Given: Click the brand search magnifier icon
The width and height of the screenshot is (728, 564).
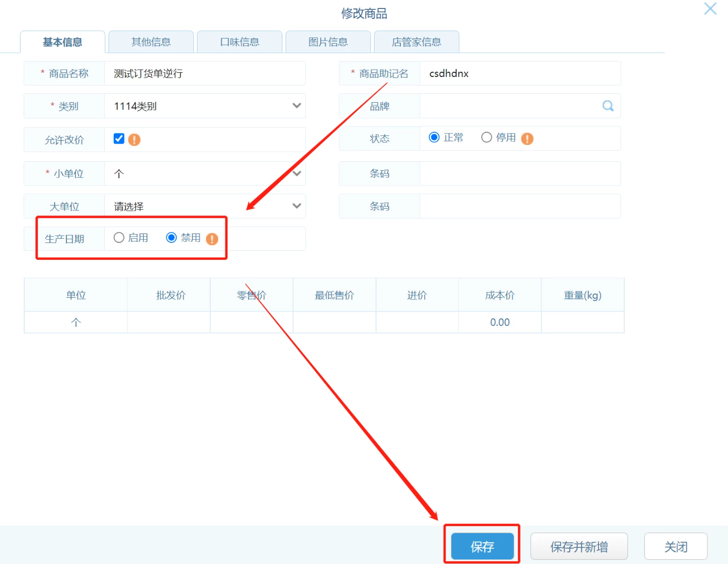Looking at the screenshot, I should coord(608,106).
